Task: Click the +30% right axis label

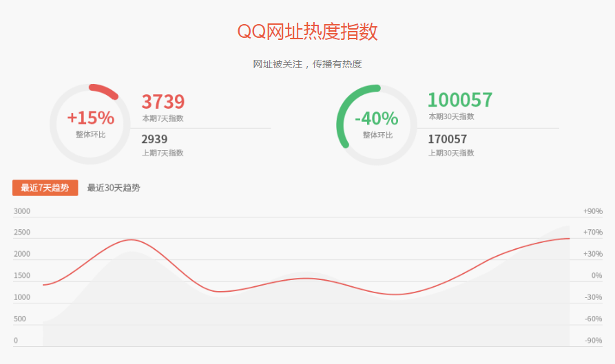Action: 593,254
